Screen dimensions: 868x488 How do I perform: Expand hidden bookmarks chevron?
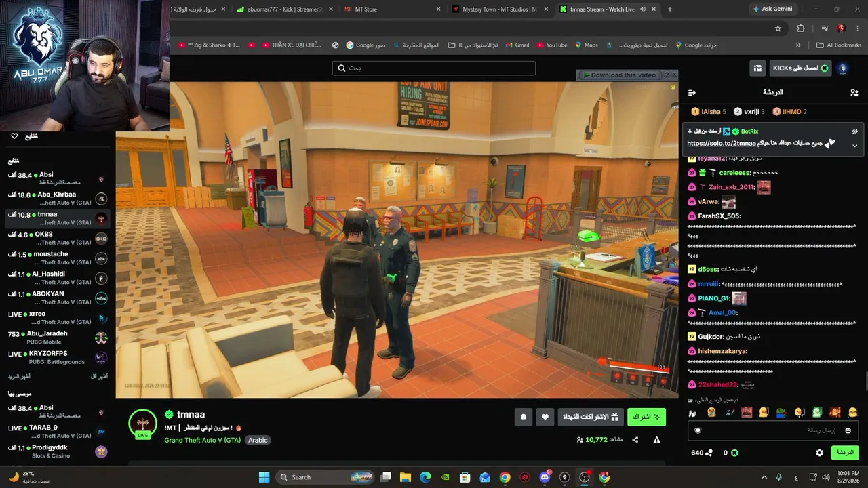[798, 45]
